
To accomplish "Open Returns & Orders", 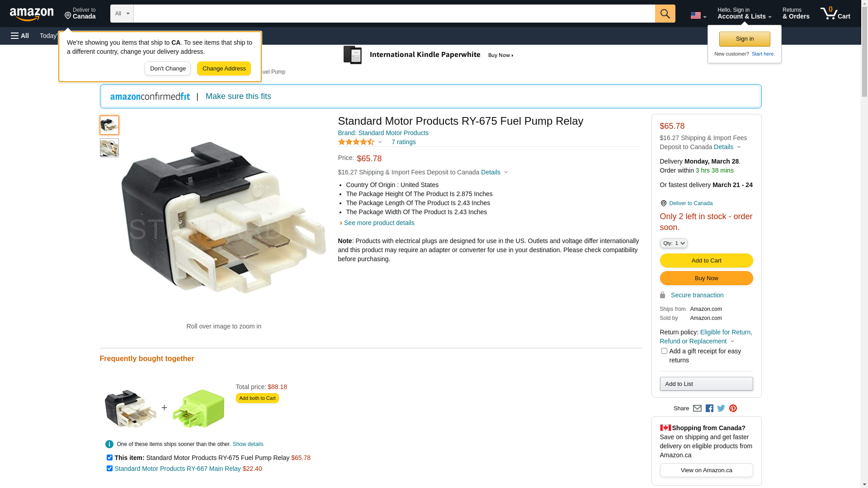I will [x=796, y=14].
